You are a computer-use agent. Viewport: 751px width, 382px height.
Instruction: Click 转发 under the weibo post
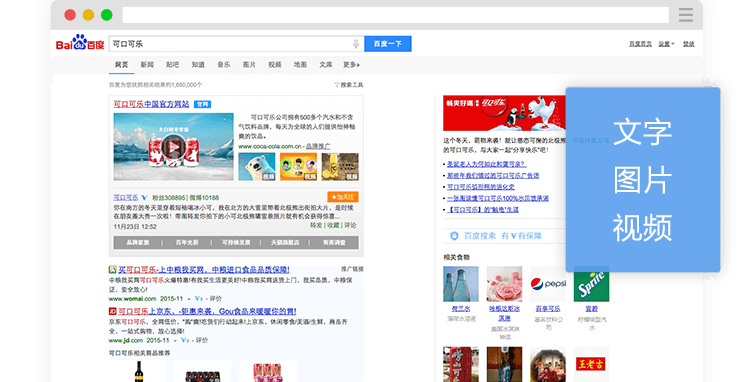(316, 225)
